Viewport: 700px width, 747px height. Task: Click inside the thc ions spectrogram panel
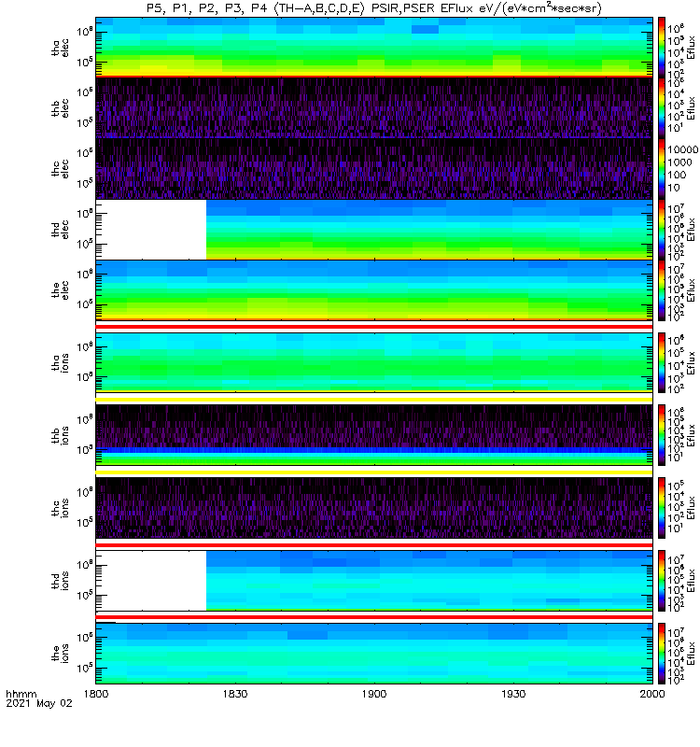(x=374, y=508)
